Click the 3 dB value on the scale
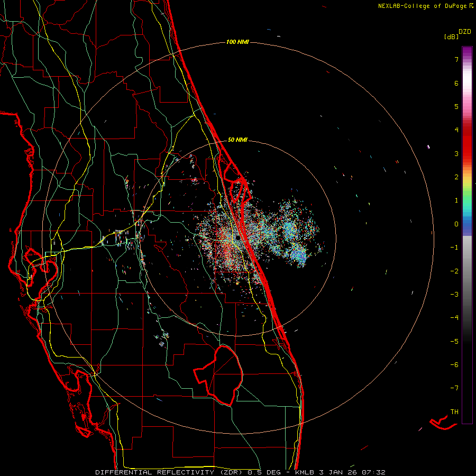Image resolution: width=476 pixels, height=476 pixels. 456,154
